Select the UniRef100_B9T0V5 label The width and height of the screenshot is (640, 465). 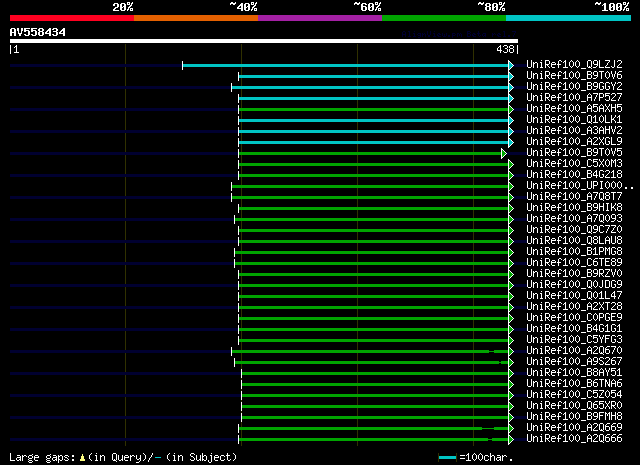[574, 152]
